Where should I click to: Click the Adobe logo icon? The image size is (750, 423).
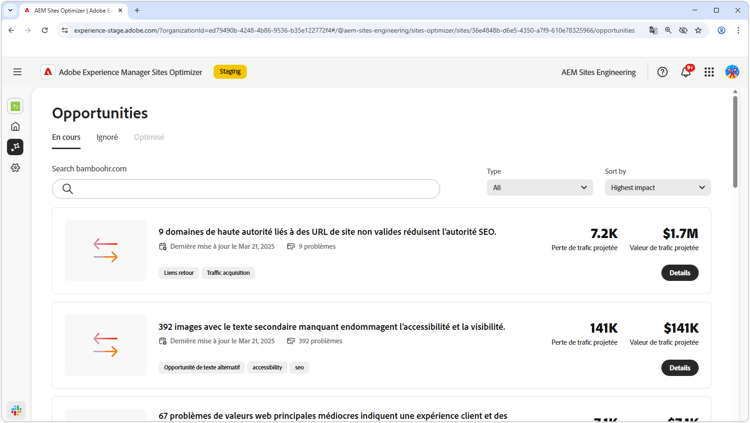[48, 72]
